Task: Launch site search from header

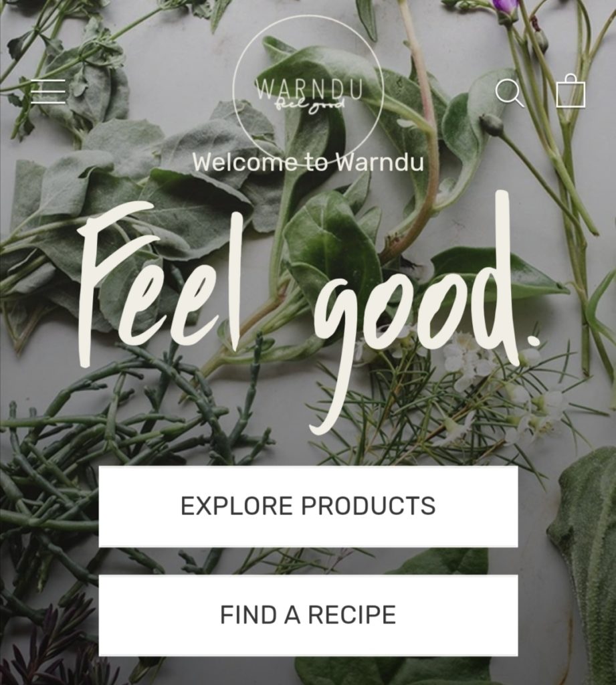Action: tap(510, 92)
